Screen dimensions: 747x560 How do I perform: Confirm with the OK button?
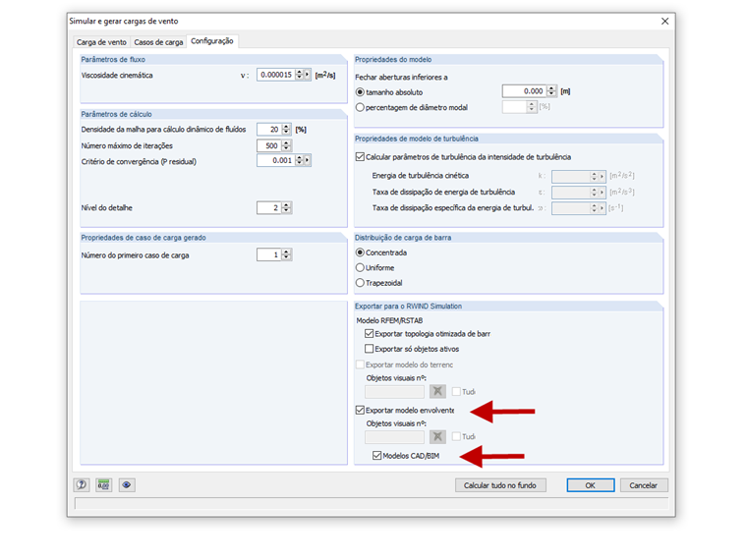[x=591, y=485]
